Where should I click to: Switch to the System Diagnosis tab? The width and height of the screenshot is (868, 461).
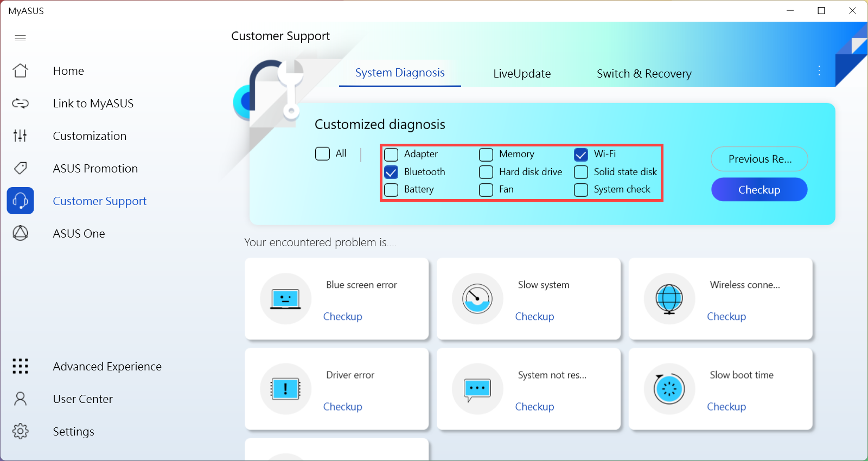click(400, 73)
